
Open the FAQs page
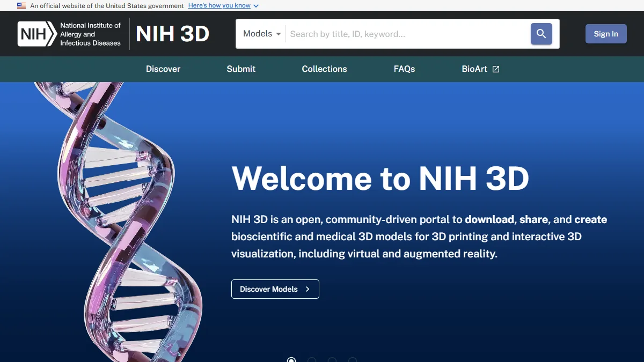click(x=404, y=69)
